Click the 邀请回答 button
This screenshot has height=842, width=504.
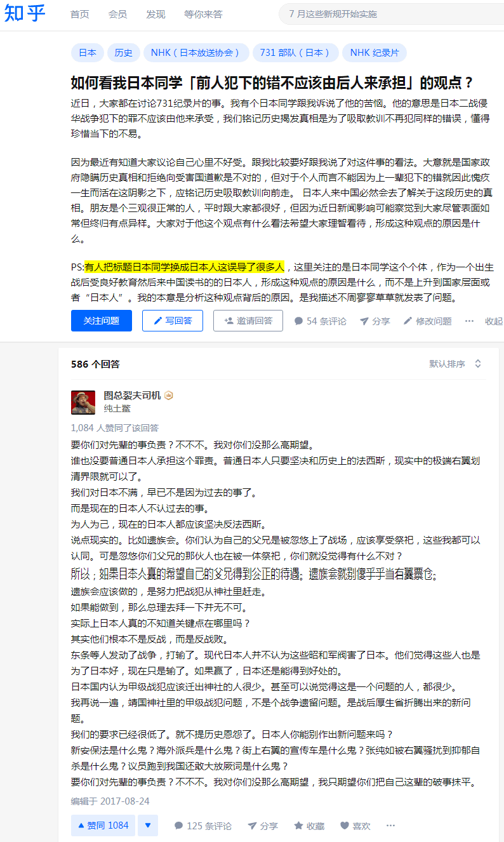(x=248, y=321)
